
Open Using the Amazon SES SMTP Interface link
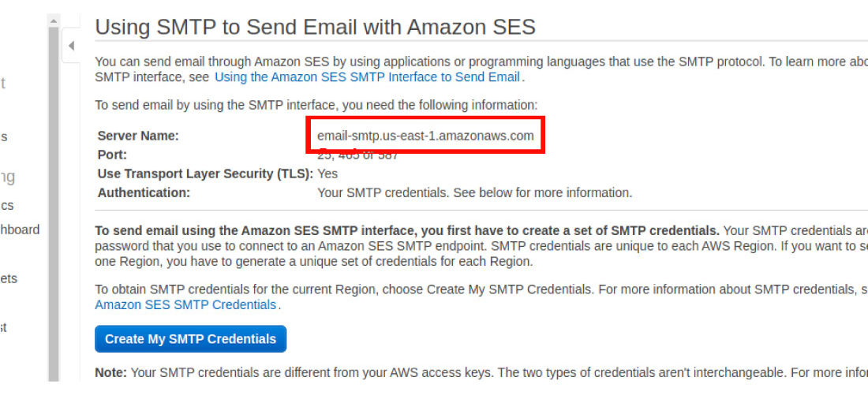pyautogui.click(x=367, y=77)
